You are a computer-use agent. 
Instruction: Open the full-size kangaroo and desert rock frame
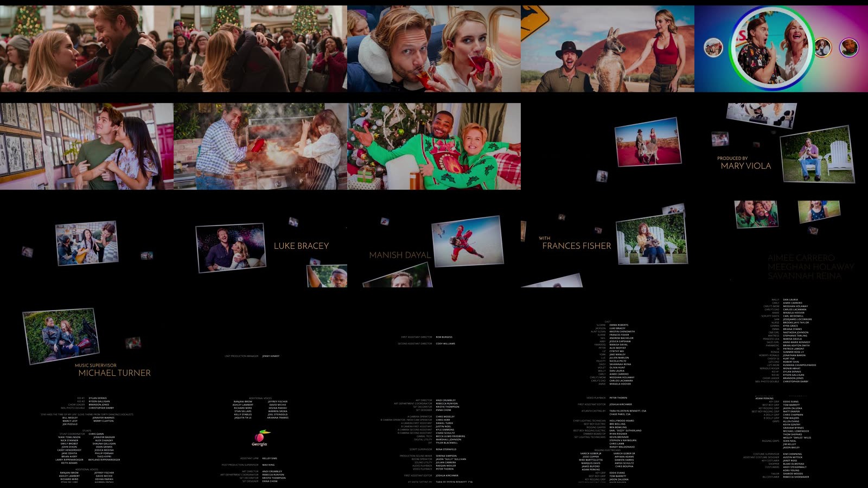[608, 49]
